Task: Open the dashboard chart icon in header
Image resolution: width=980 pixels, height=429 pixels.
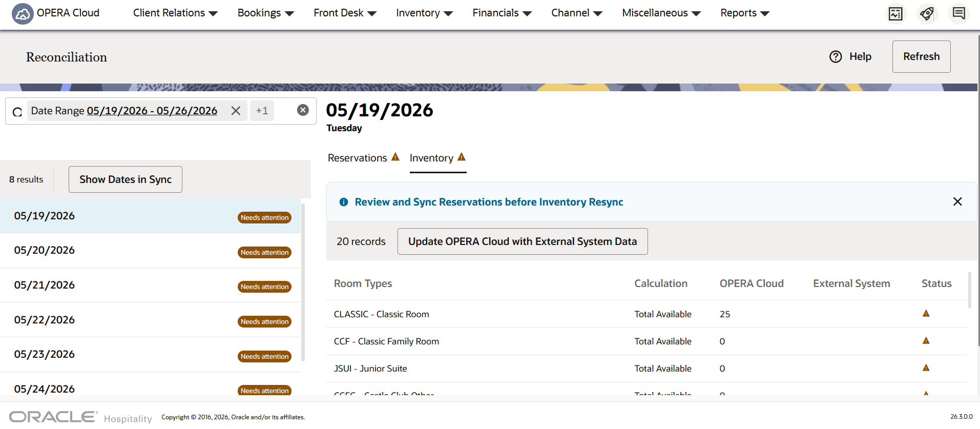Action: (895, 13)
